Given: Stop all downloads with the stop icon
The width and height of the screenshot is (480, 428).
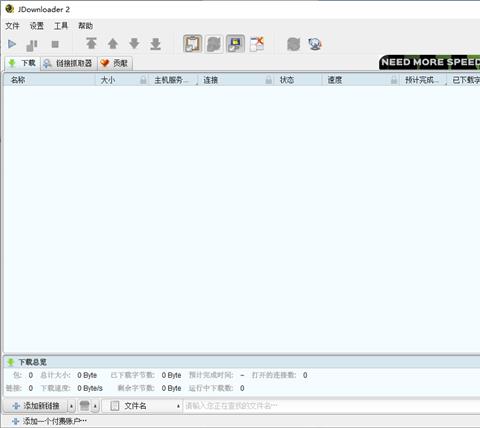Looking at the screenshot, I should pyautogui.click(x=55, y=44).
